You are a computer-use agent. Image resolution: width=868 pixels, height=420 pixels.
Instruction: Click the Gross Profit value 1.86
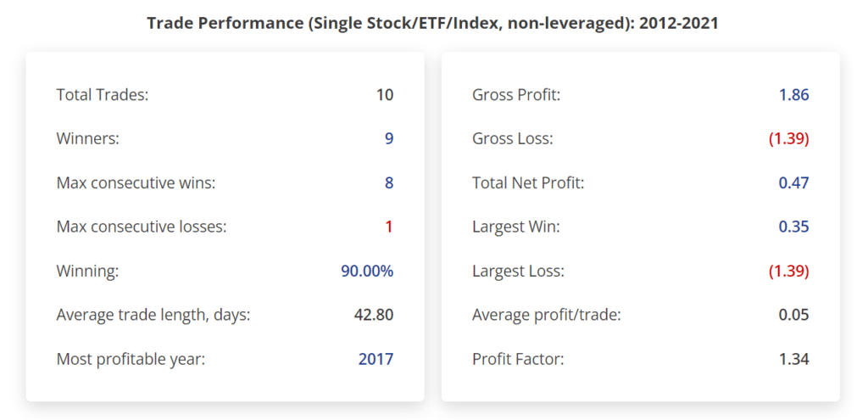(794, 95)
